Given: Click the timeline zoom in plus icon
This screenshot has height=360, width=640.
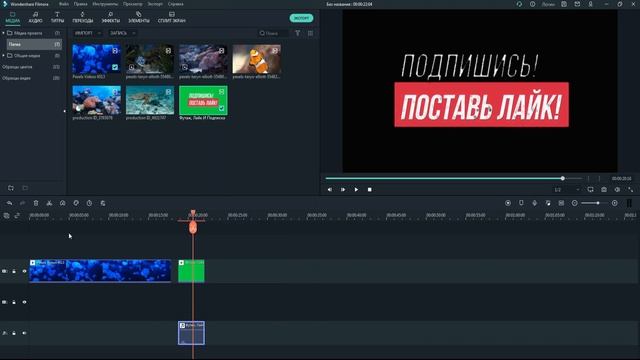Looking at the screenshot, I should click(615, 203).
